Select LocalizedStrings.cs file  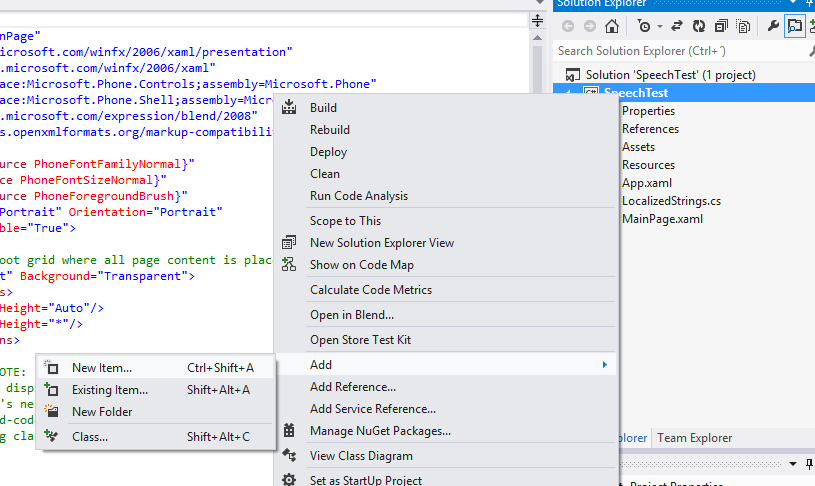click(671, 201)
